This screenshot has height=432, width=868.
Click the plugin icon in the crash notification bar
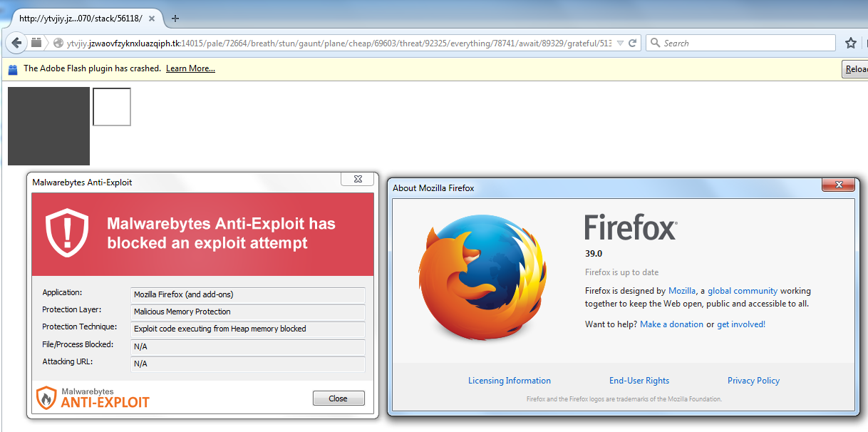pyautogui.click(x=12, y=69)
